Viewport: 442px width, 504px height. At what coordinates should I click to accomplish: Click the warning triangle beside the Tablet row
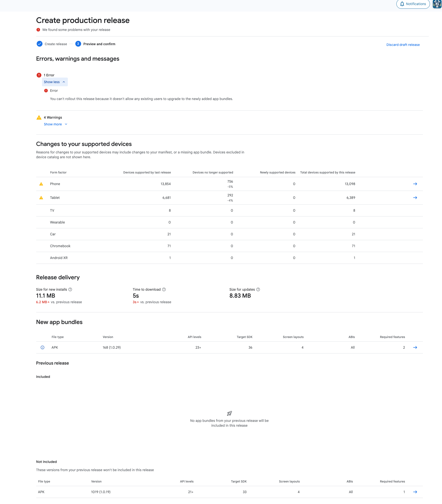pyautogui.click(x=41, y=197)
